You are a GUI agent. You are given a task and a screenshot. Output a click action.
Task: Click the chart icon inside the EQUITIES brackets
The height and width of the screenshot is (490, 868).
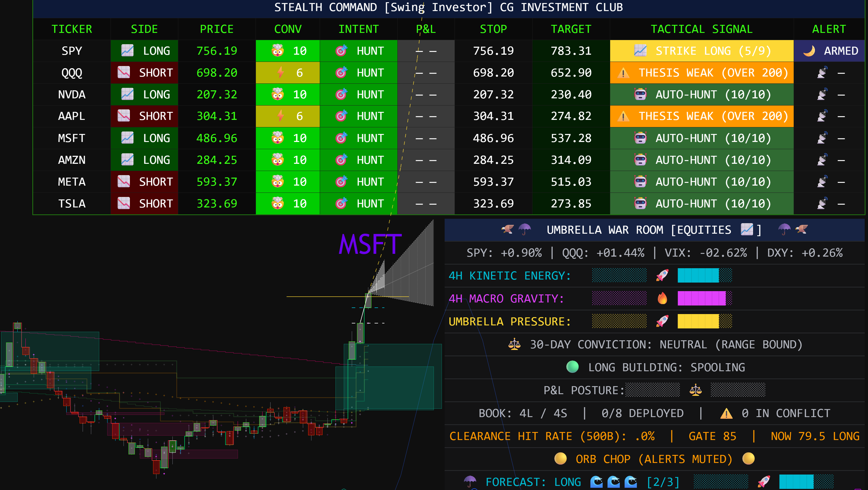tap(747, 230)
